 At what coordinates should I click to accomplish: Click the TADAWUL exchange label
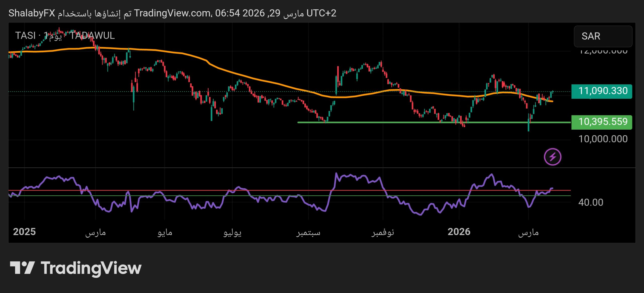pos(92,36)
